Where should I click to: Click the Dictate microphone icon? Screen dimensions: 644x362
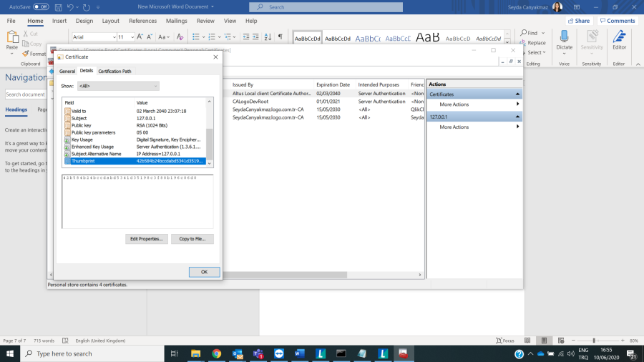click(565, 37)
